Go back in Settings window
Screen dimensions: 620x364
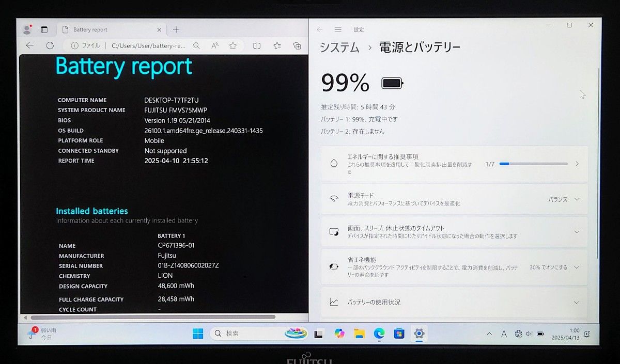click(320, 29)
